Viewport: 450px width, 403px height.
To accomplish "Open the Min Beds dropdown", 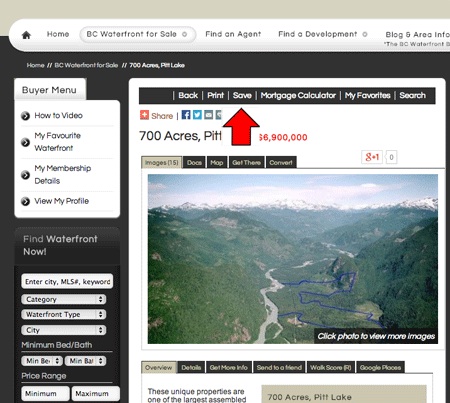I will (x=42, y=361).
